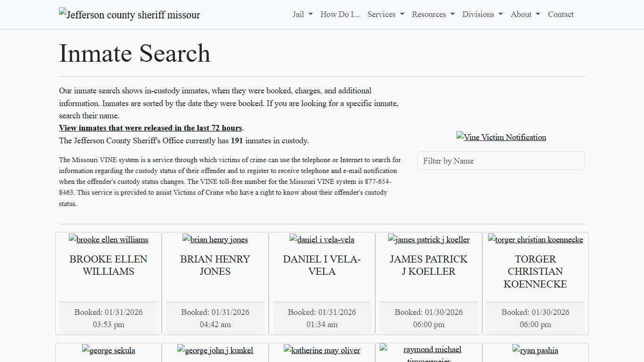Click the Jefferson county sheriff logo
644x362 pixels.
click(x=129, y=14)
